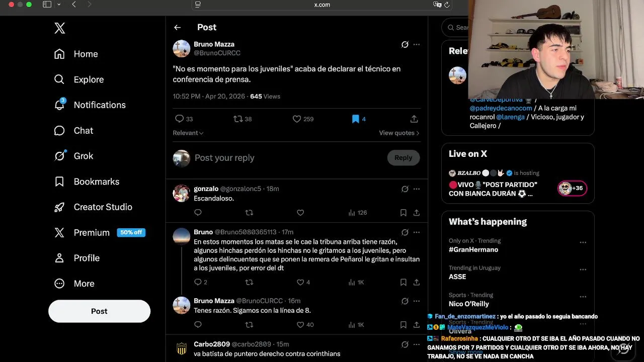Open three-dot menu on Carbo2809's reply
This screenshot has width=644, height=362.
tap(417, 344)
